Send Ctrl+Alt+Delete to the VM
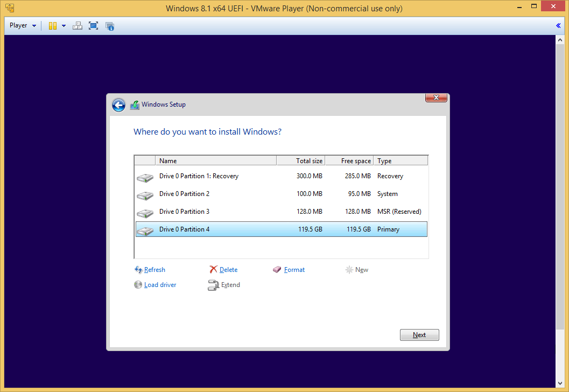This screenshot has width=569, height=392. (x=77, y=25)
